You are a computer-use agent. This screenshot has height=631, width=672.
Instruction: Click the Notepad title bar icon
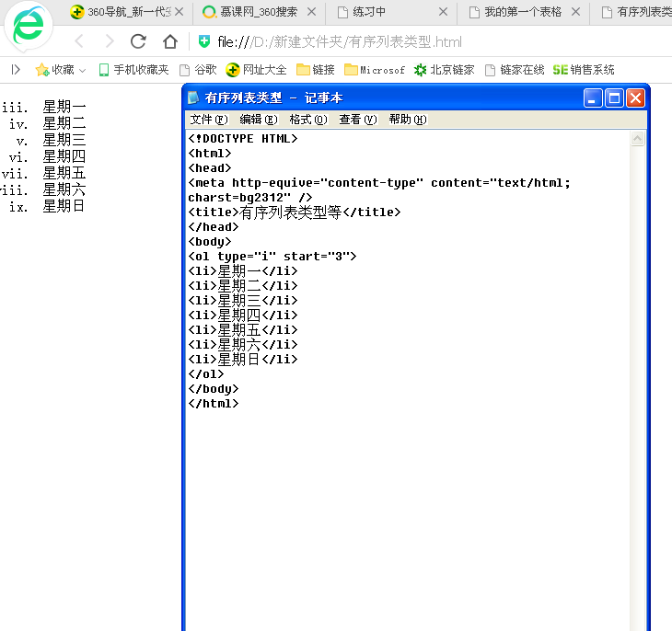pyautogui.click(x=193, y=98)
